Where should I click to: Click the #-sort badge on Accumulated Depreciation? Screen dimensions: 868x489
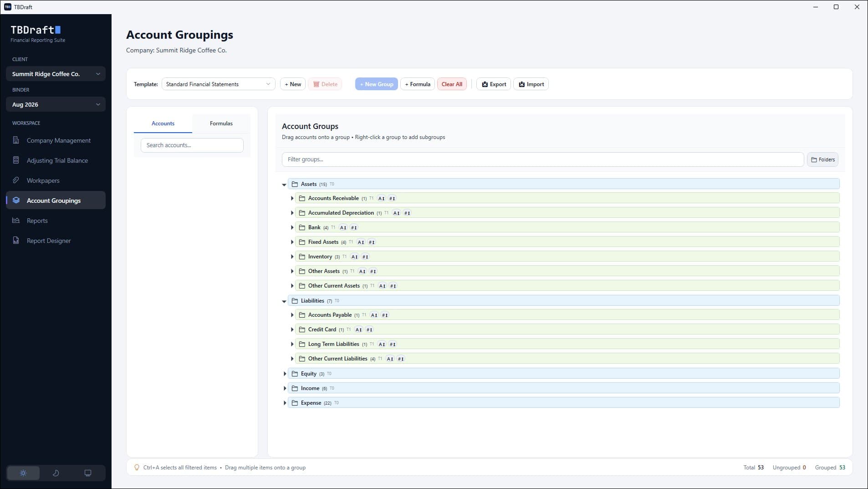click(407, 213)
